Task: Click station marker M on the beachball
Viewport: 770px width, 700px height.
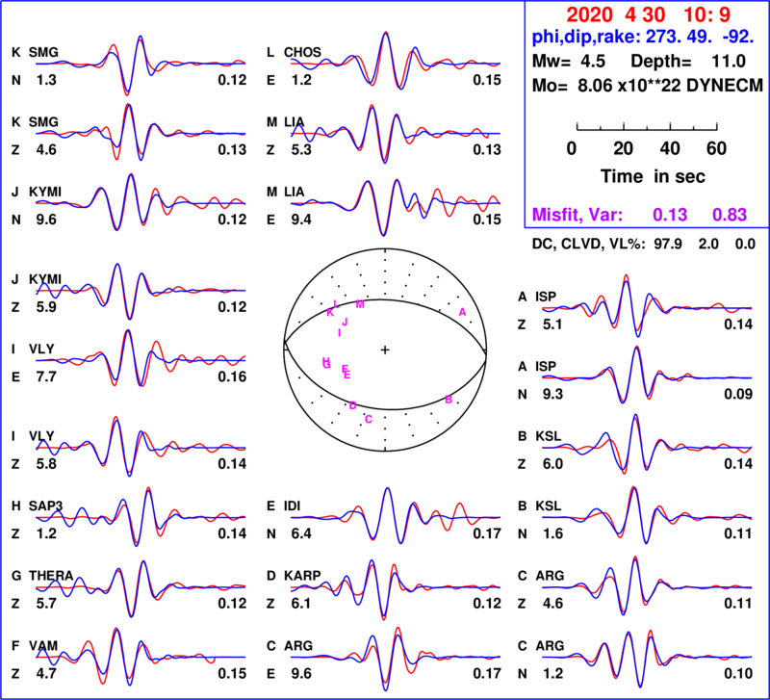Action: (360, 304)
